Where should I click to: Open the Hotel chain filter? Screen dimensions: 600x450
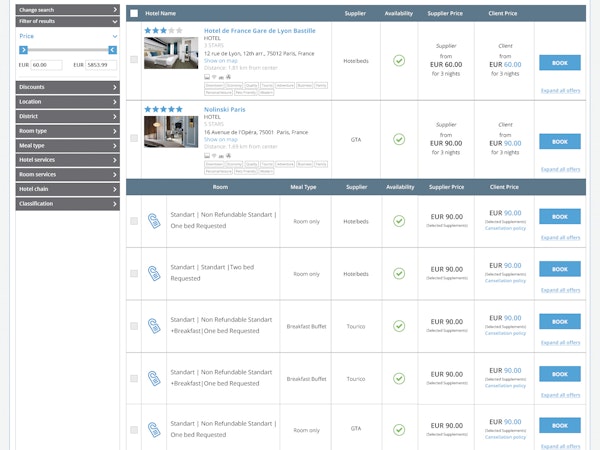67,188
